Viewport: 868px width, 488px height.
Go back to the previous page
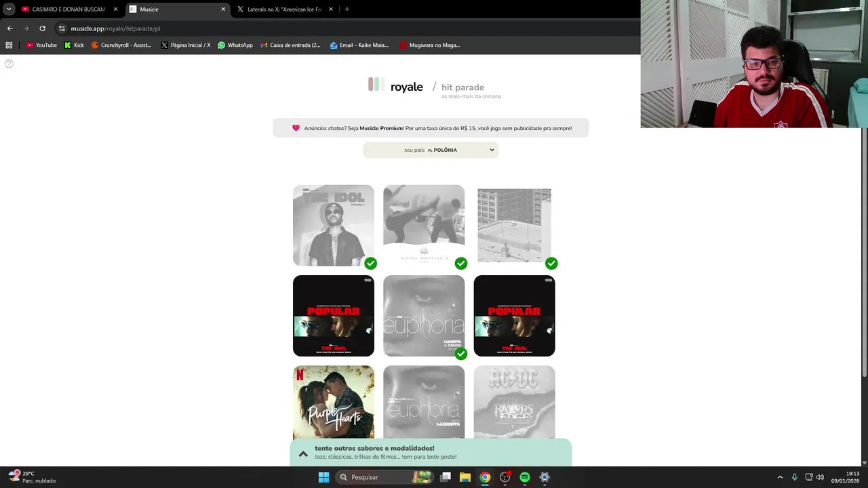pyautogui.click(x=9, y=28)
